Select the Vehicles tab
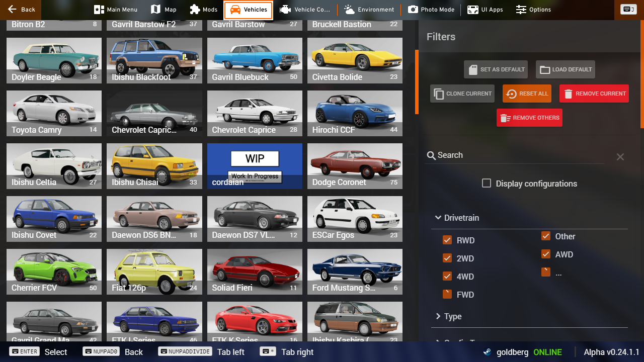This screenshot has width=644, height=362. pos(249,10)
